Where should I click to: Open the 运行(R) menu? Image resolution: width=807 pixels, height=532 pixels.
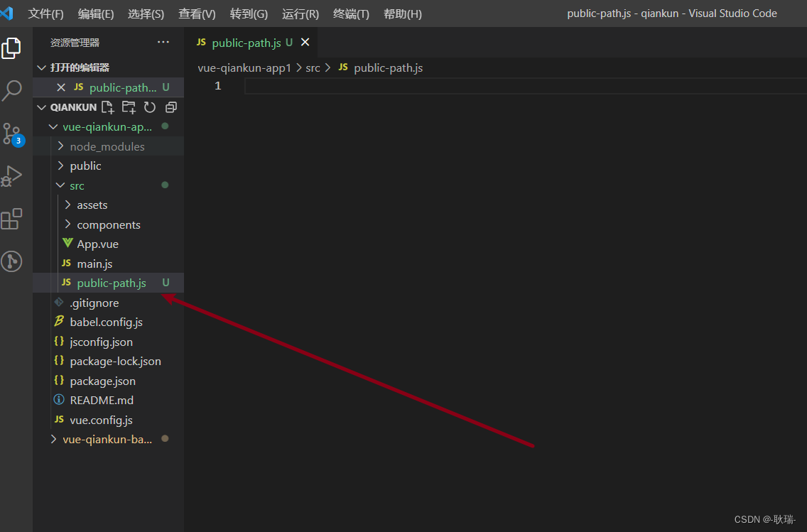(x=300, y=14)
